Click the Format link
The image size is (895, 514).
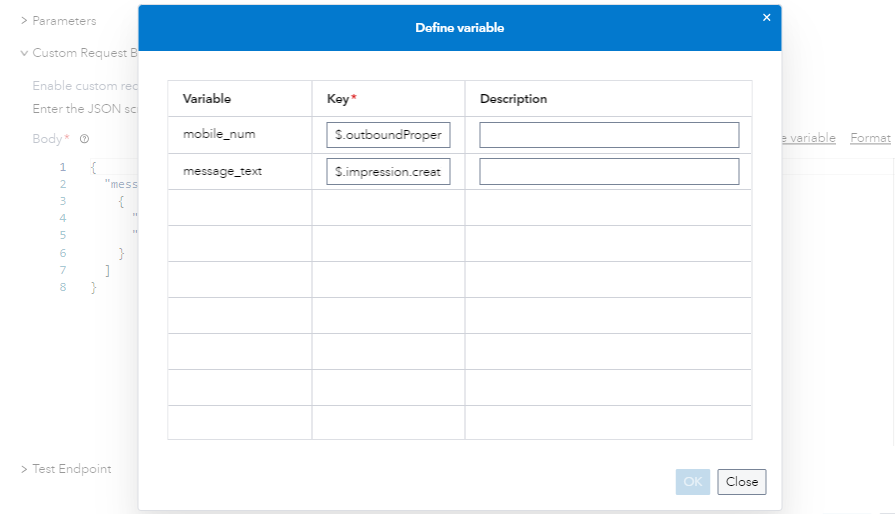(870, 137)
